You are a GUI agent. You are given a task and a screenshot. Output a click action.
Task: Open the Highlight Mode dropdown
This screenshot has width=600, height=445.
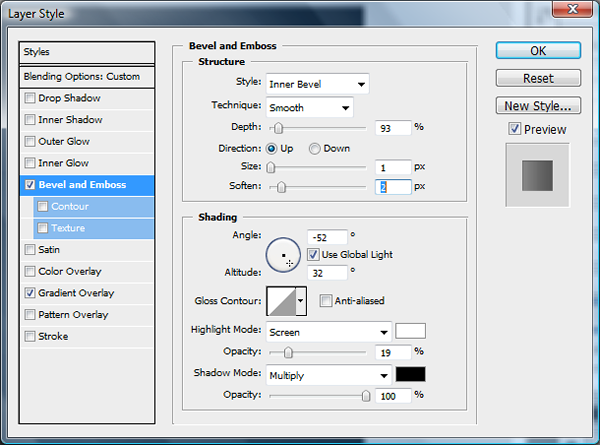(x=329, y=332)
